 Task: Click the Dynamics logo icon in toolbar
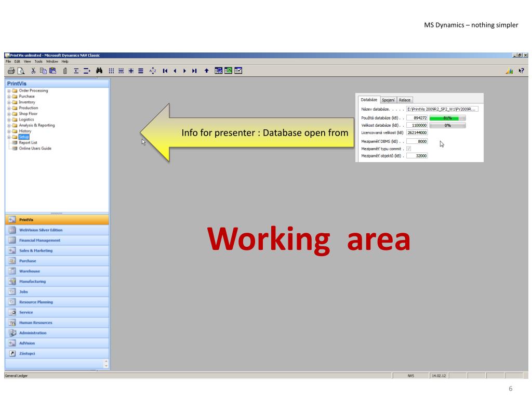point(509,71)
